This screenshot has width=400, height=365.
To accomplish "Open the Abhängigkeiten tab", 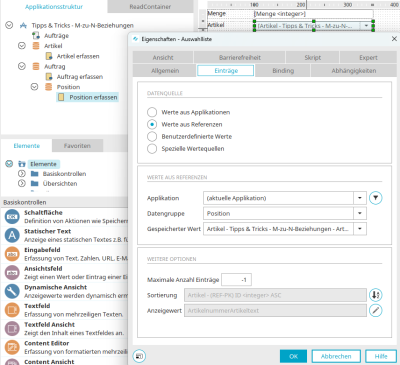I will tap(354, 71).
